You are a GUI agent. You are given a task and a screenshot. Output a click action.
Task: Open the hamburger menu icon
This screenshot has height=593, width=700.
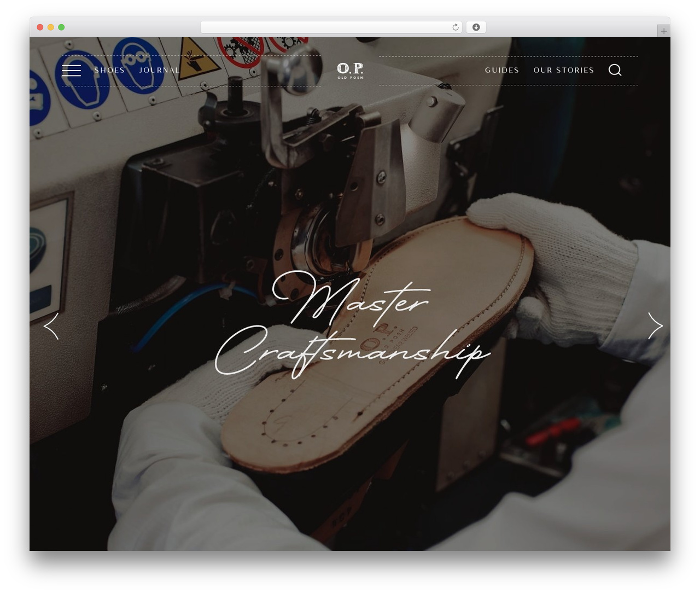click(71, 70)
